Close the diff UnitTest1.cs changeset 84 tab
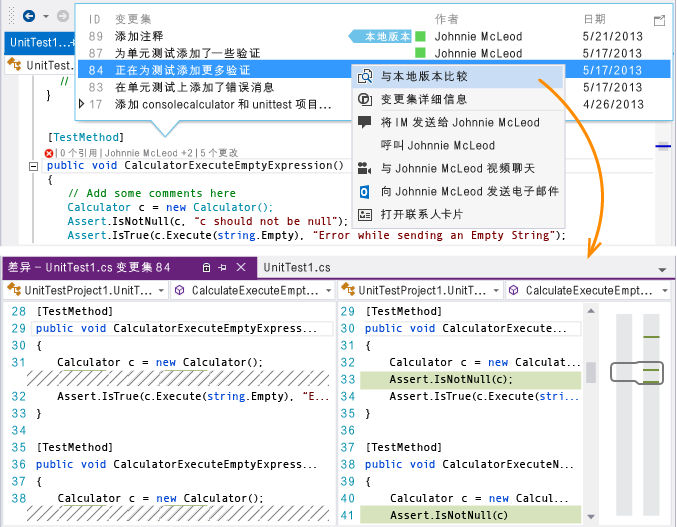677x527 pixels. pos(240,268)
